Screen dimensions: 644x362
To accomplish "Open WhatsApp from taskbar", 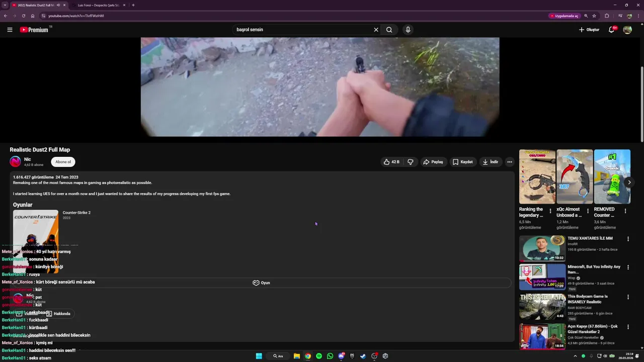I will click(330, 356).
